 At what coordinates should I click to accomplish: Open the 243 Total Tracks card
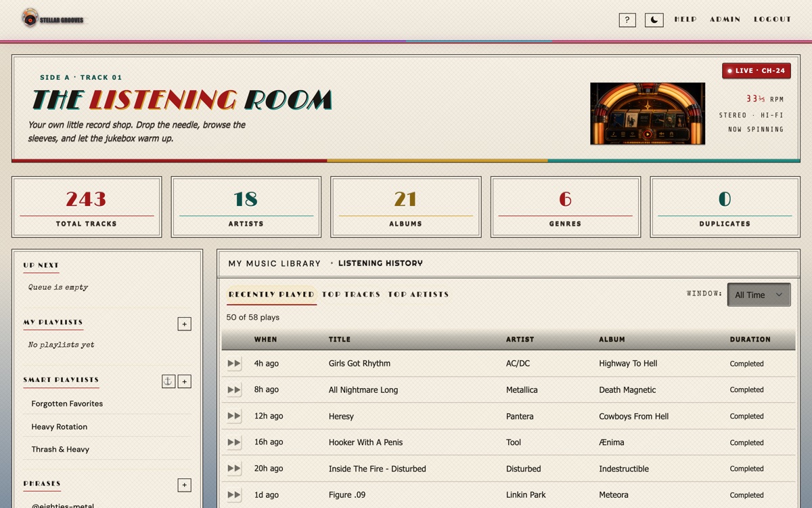[x=87, y=207]
